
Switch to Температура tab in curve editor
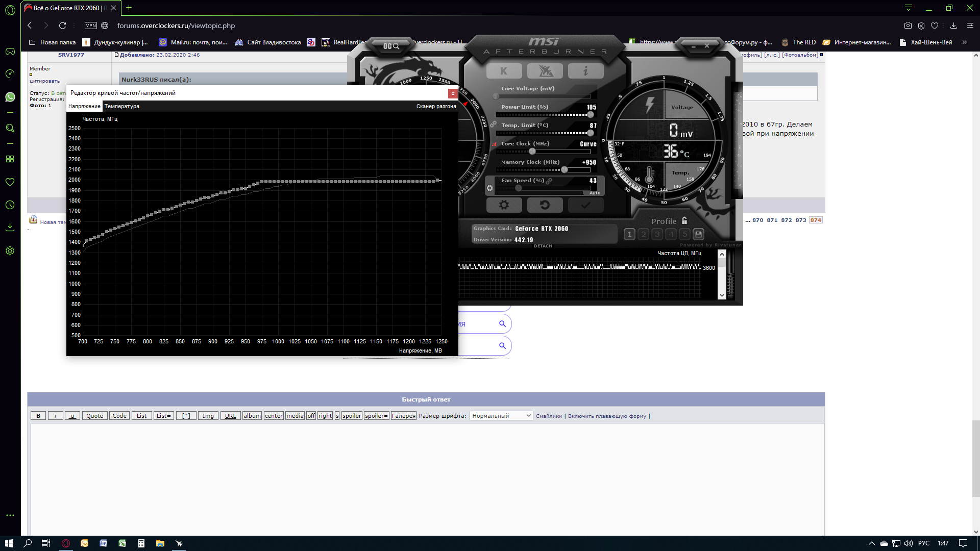121,106
